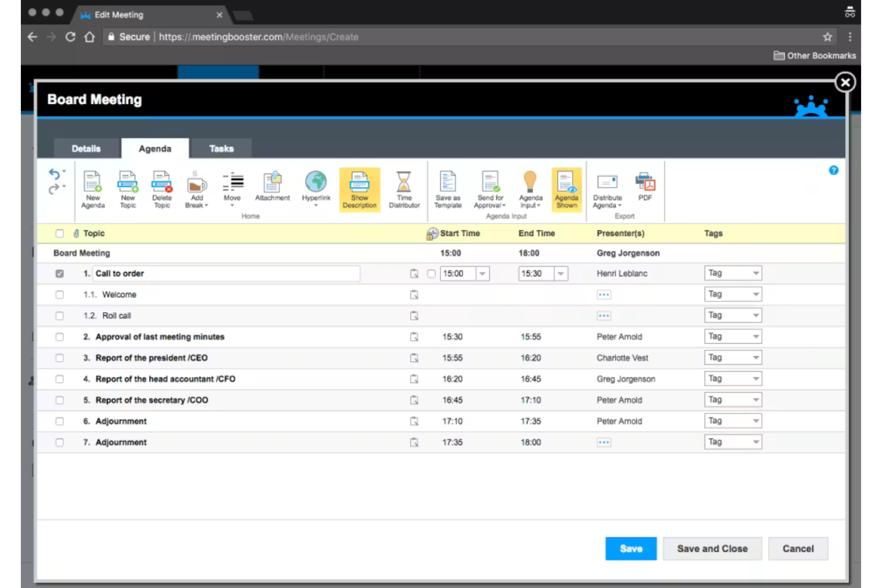Open Distribute Agenda export option
This screenshot has width=882, height=588.
pos(607,189)
